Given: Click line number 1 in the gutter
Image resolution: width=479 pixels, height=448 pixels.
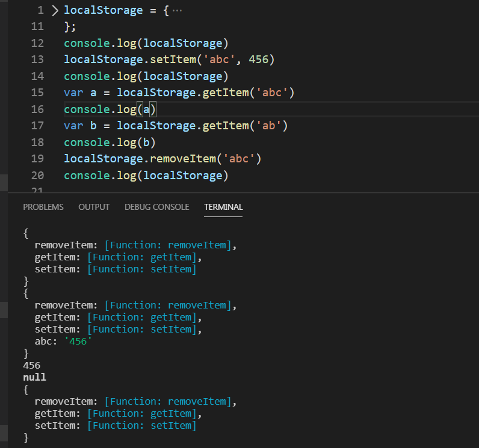Looking at the screenshot, I should coord(40,10).
